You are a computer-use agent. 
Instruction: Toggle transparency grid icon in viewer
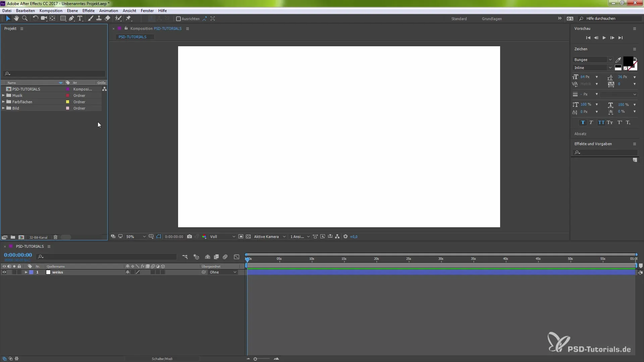[248, 237]
